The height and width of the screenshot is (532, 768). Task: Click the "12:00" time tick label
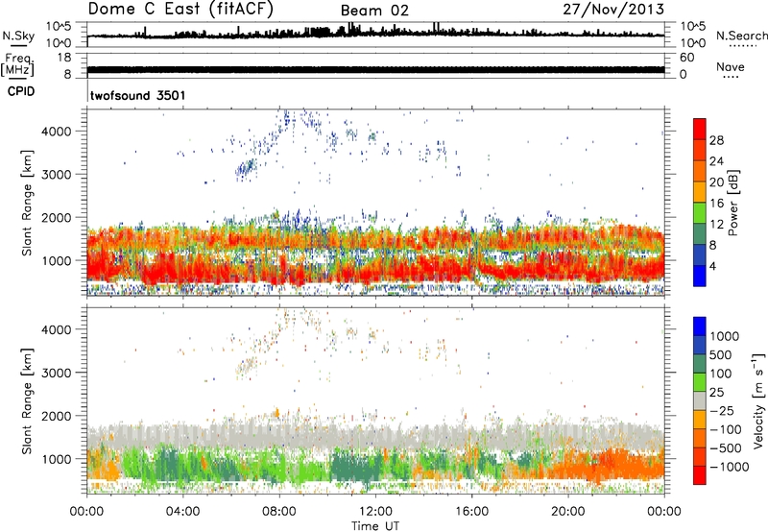click(x=375, y=512)
